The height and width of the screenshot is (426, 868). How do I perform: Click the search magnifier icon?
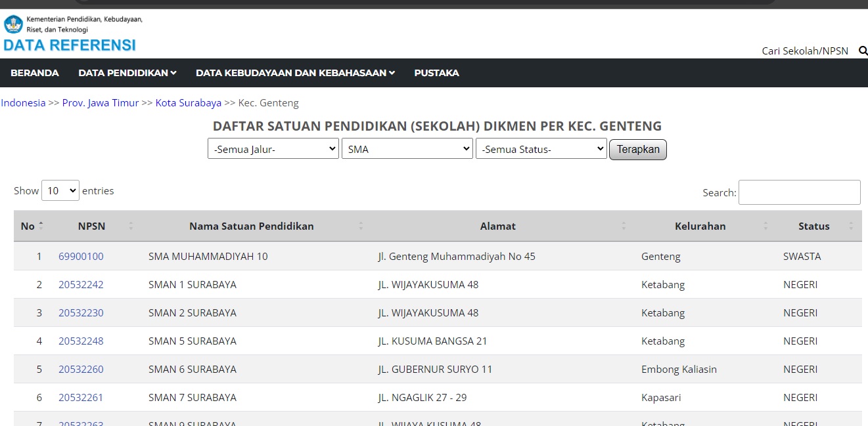[863, 51]
